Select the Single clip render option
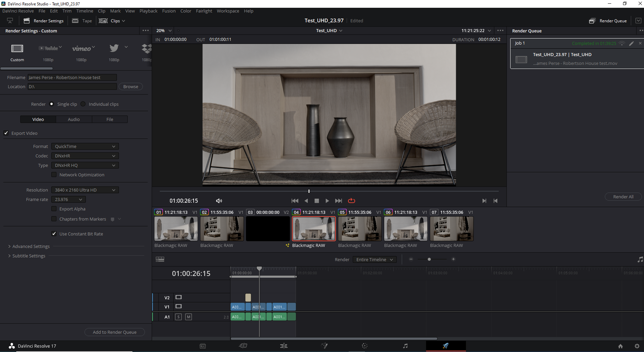The width and height of the screenshot is (644, 352). (51, 104)
